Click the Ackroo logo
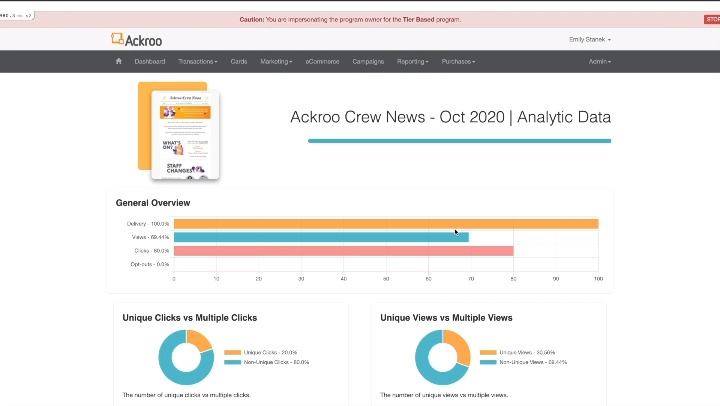This screenshot has width=720, height=406. [x=136, y=40]
